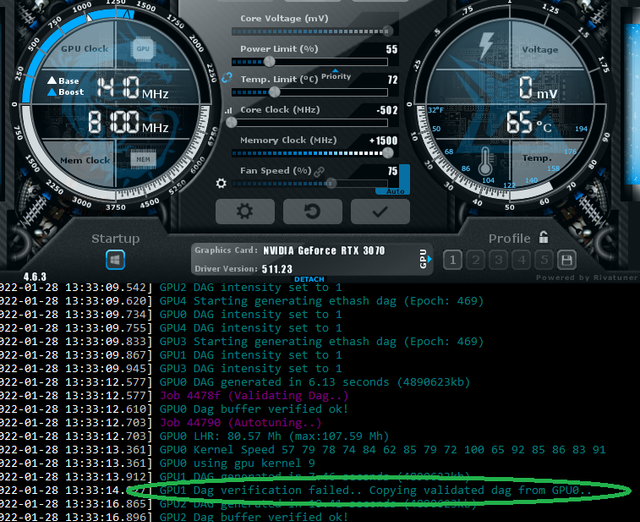Select profile slot 1
This screenshot has height=522, width=640.
(453, 260)
